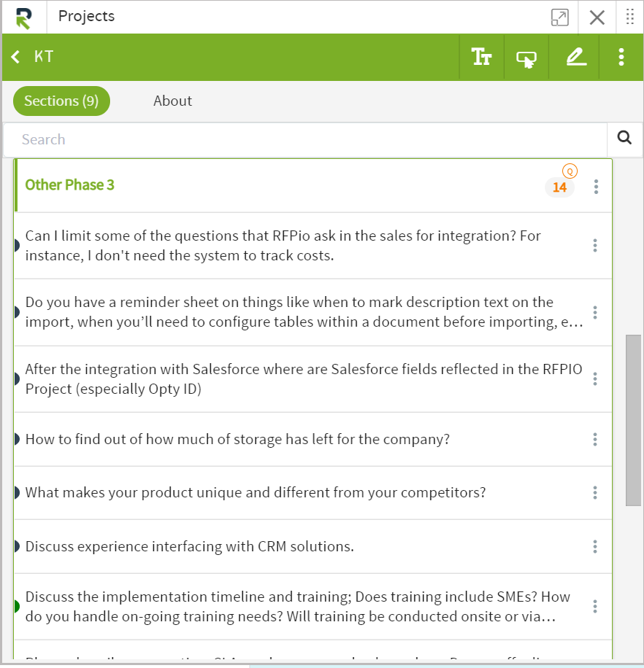
Task: Open the implementation timeline and training question
Action: [298, 607]
